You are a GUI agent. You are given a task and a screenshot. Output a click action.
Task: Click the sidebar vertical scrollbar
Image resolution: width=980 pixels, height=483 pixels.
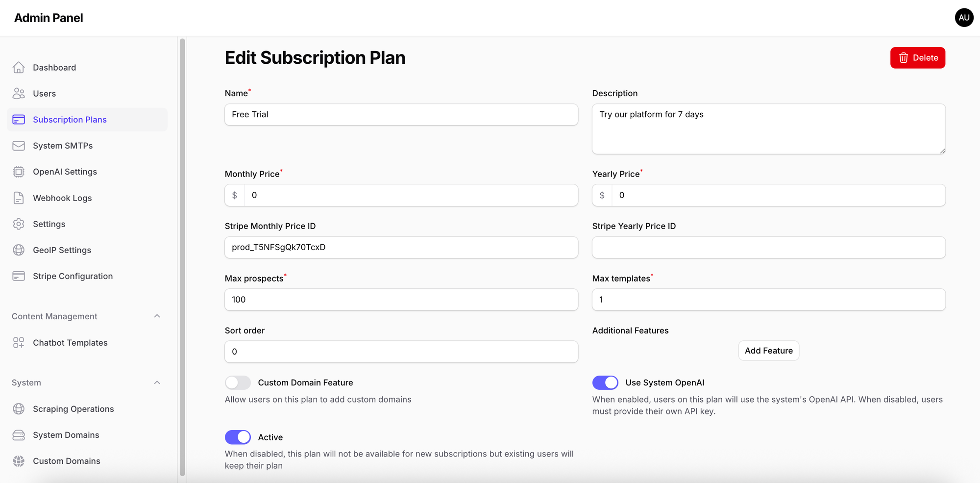(x=182, y=255)
